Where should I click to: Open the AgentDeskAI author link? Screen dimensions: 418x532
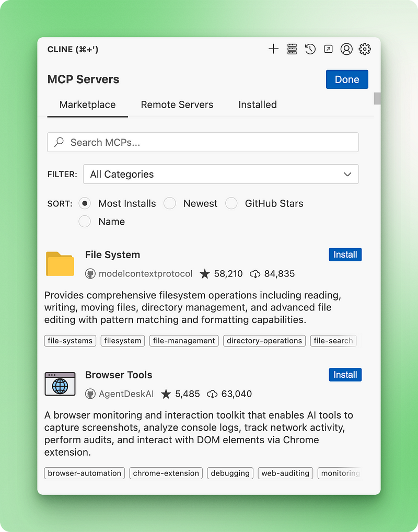coord(126,394)
